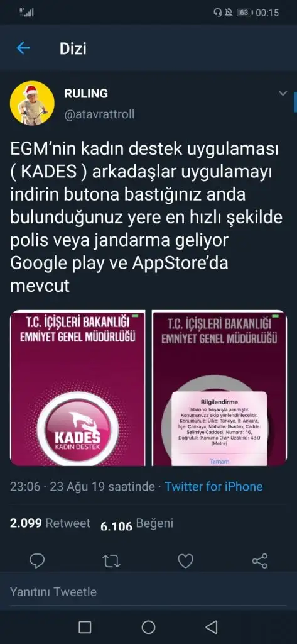Open the Bilgilendirme screenshot image
Image resolution: width=297 pixels, height=644 pixels.
pos(219,388)
